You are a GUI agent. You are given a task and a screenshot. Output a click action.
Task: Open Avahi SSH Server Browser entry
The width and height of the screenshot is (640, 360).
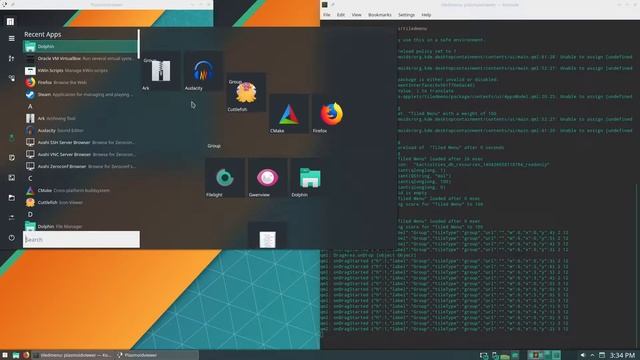80,142
